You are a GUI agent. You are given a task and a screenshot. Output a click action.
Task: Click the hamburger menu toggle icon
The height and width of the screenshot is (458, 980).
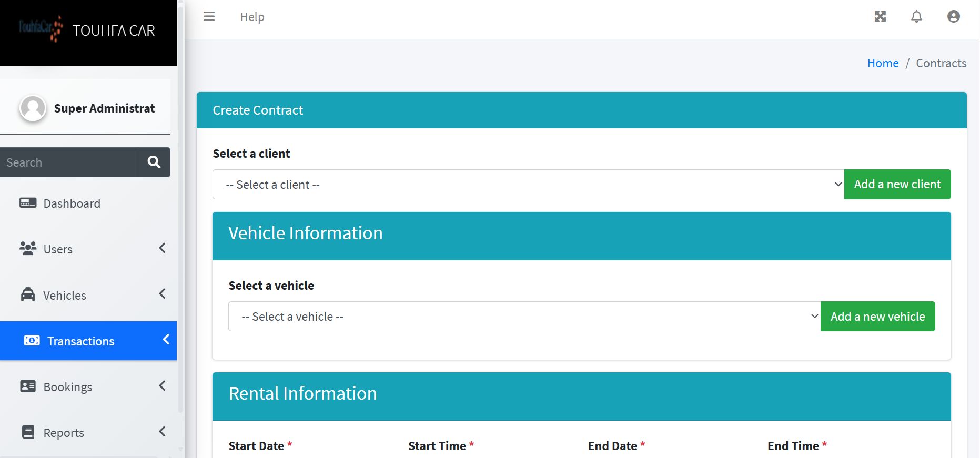pyautogui.click(x=209, y=17)
